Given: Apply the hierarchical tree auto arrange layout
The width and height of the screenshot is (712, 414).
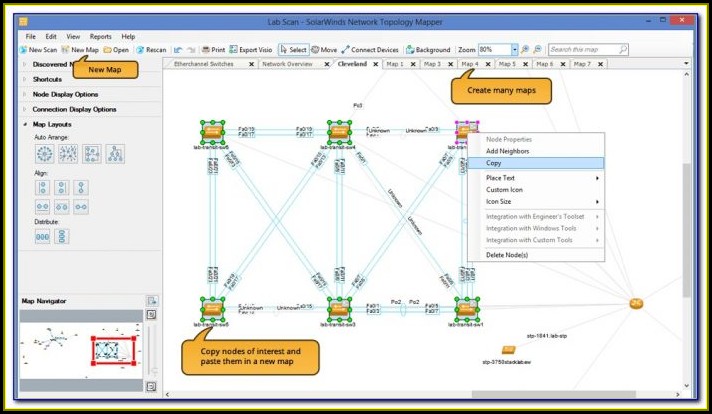Looking at the screenshot, I should tap(116, 153).
